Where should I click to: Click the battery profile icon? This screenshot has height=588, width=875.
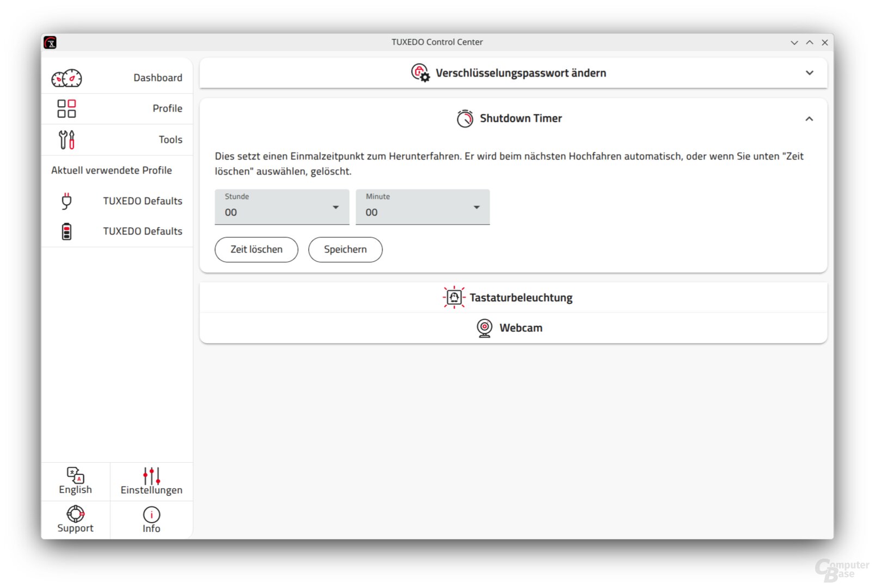(x=66, y=231)
